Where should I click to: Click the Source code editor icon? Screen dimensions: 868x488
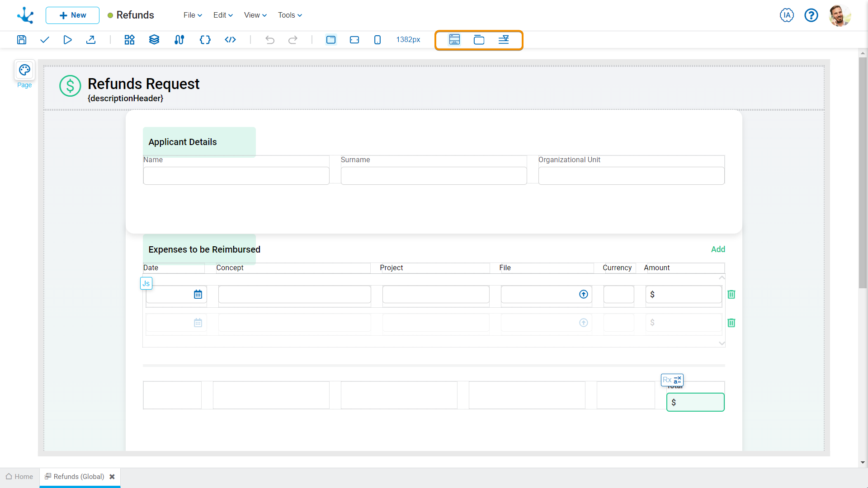click(x=230, y=39)
